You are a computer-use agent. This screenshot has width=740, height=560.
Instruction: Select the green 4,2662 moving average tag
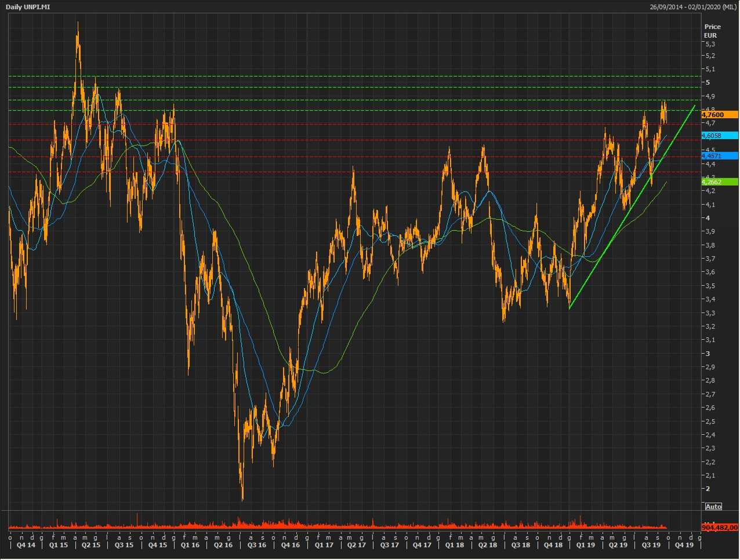(x=719, y=182)
